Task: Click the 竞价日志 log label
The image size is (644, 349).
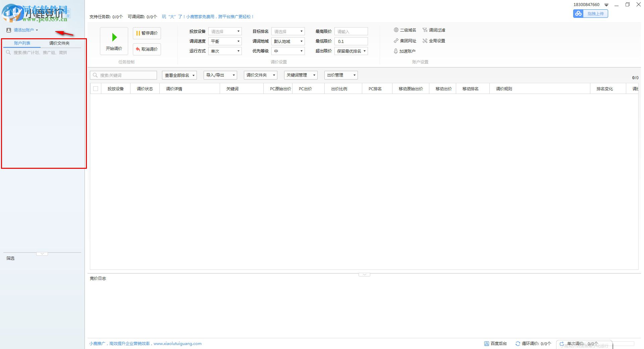Action: click(x=98, y=279)
